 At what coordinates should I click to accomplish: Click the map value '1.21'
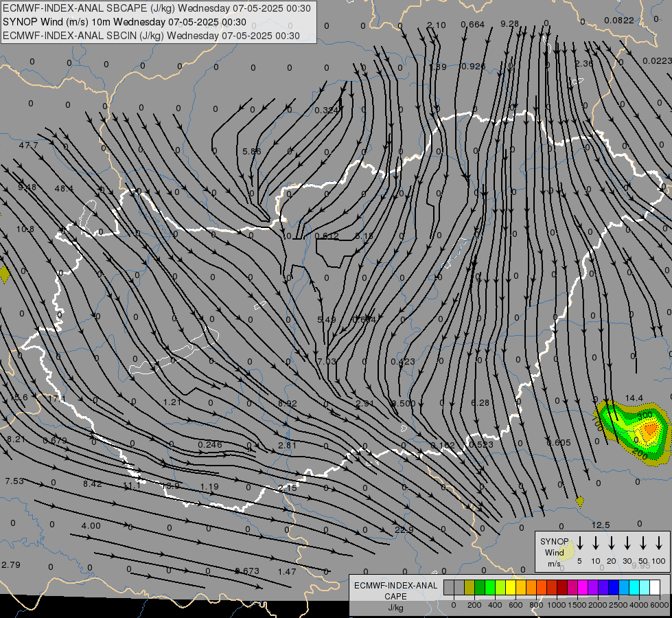coord(172,402)
